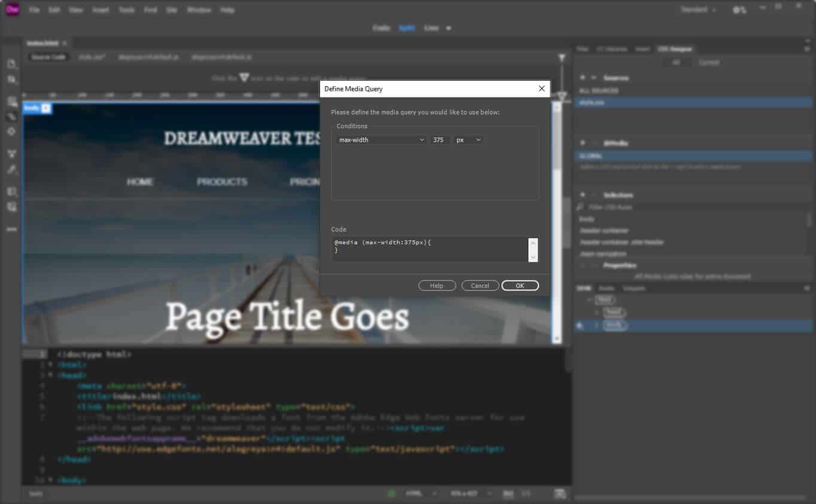Open Help from the media query dialog
Image resolution: width=816 pixels, height=504 pixels.
tap(437, 286)
